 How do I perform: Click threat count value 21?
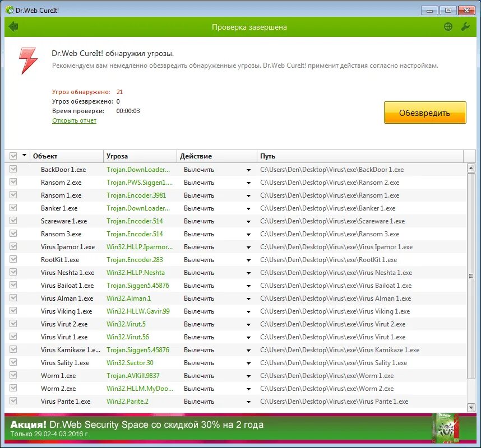tap(119, 92)
